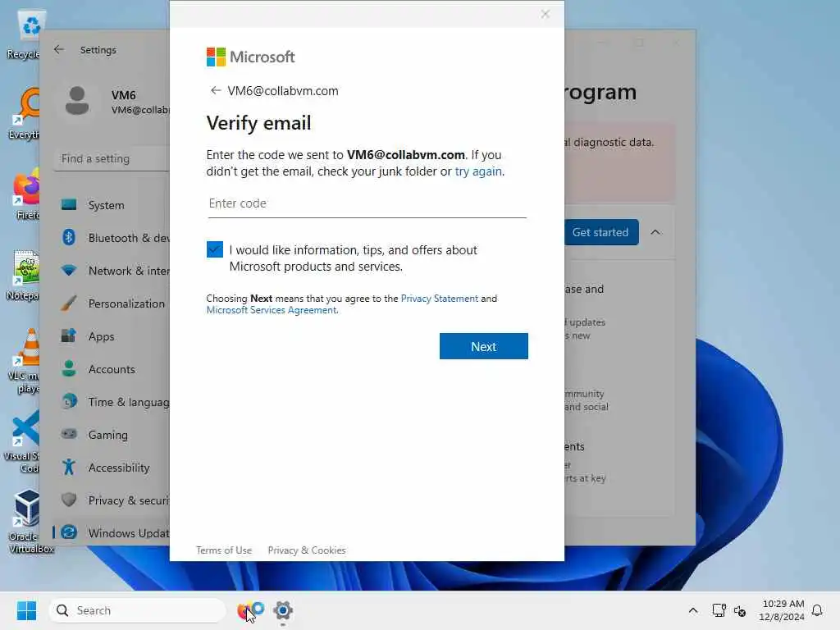Click the System monitor icon in sidebar
Screen dimensions: 840x630
(69, 204)
